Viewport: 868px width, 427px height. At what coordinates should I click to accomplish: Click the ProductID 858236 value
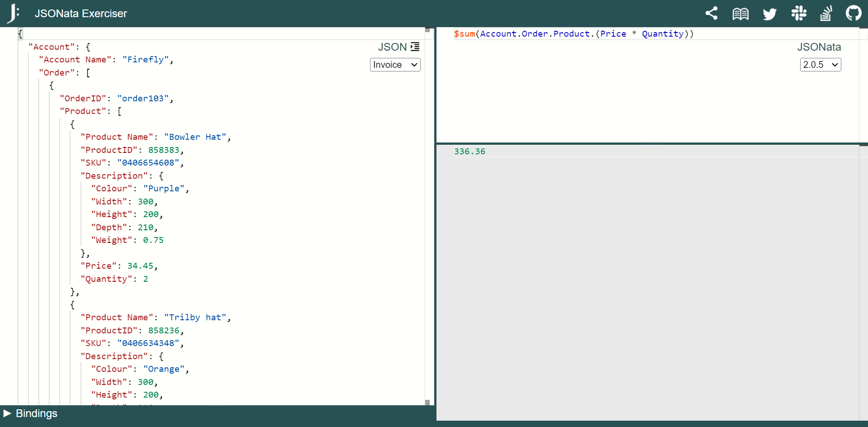[x=164, y=331]
